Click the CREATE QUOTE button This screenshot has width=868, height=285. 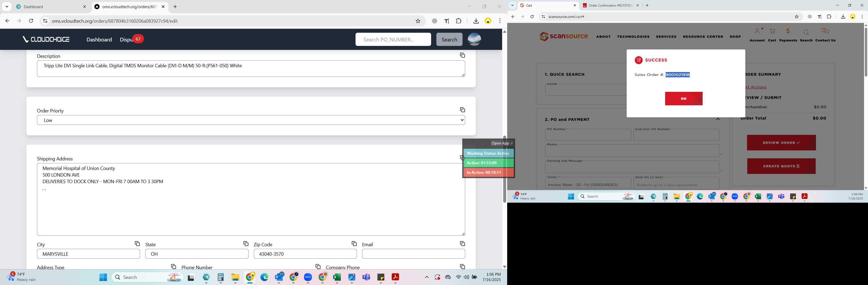click(781, 166)
